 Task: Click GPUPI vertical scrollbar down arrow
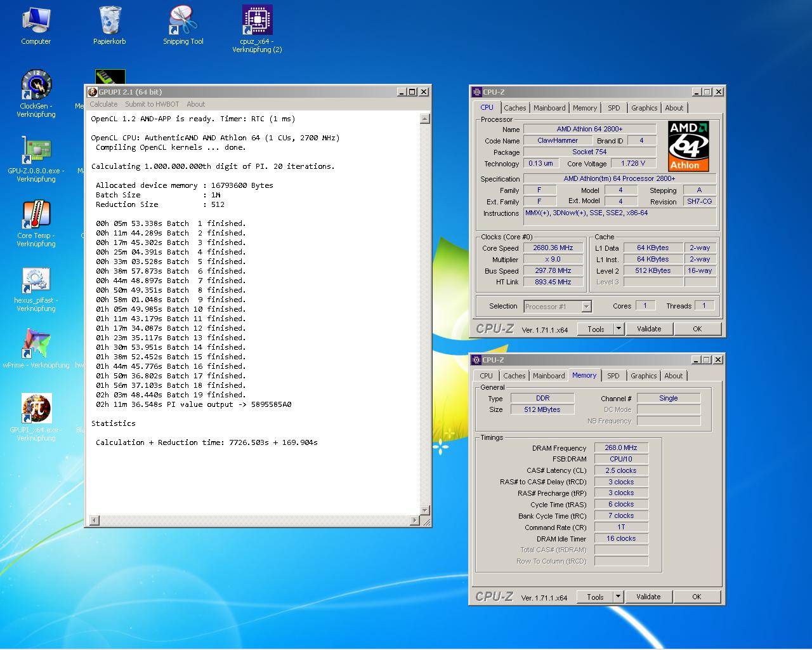click(x=425, y=510)
